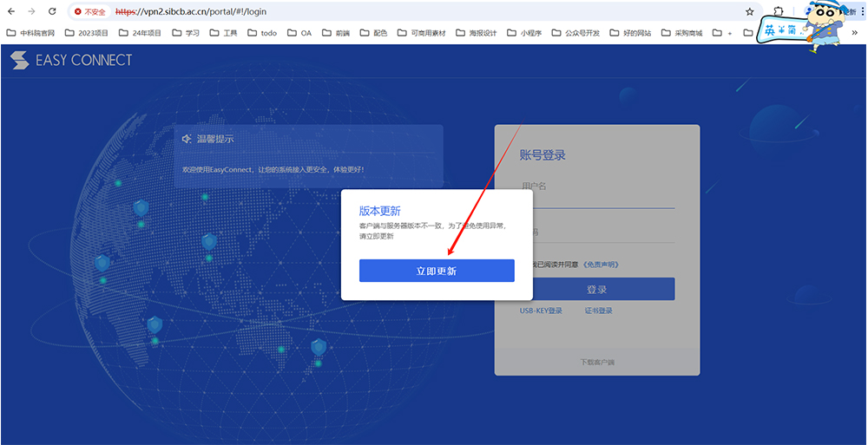The height and width of the screenshot is (445, 868).
Task: Open the 可商用素材 bookmark folder
Action: [422, 33]
